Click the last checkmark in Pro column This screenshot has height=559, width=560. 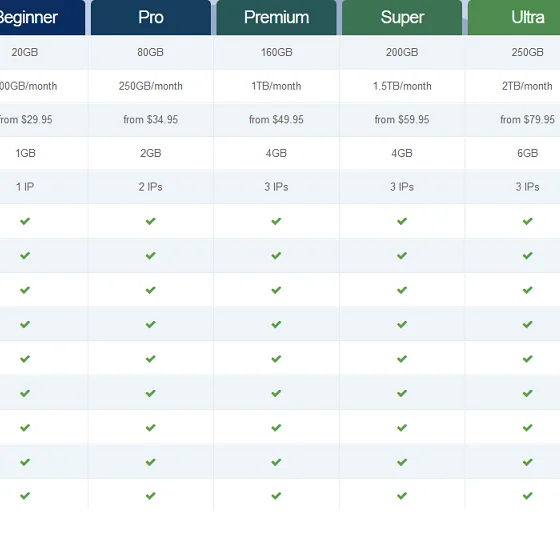[x=151, y=496]
